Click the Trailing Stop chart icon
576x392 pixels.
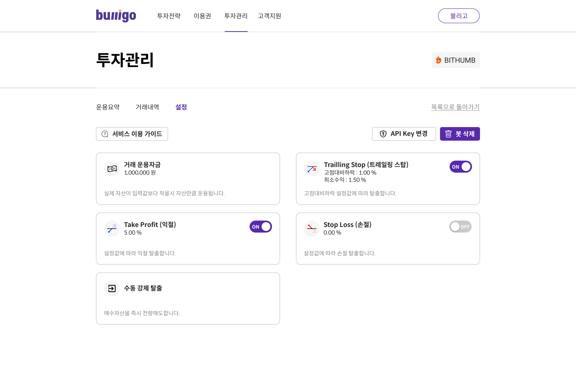point(312,169)
